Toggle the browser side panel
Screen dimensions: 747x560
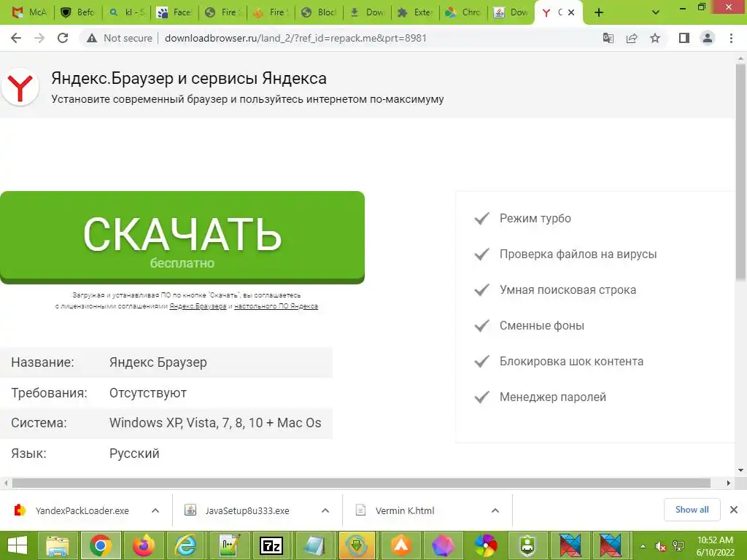tap(684, 38)
